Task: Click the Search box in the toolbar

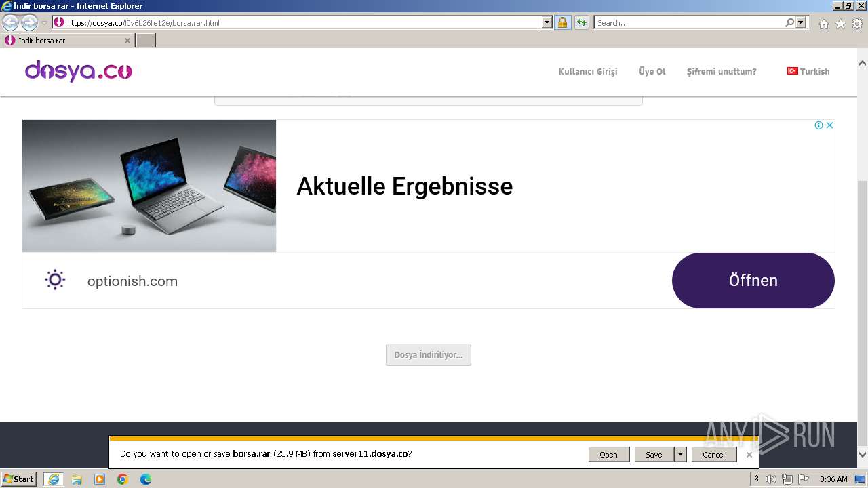Action: click(x=689, y=22)
